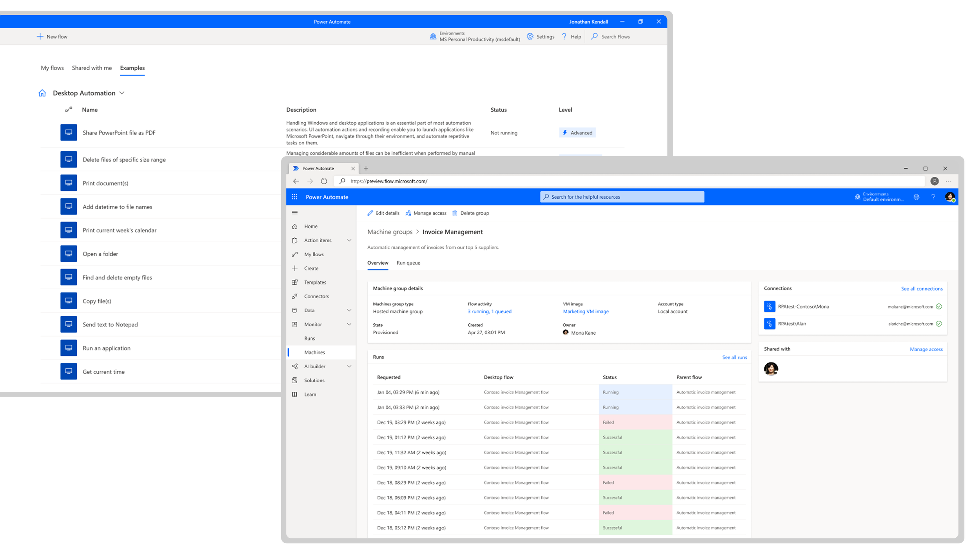The width and height of the screenshot is (980, 553).
Task: Open the See all runs link
Action: pos(734,357)
